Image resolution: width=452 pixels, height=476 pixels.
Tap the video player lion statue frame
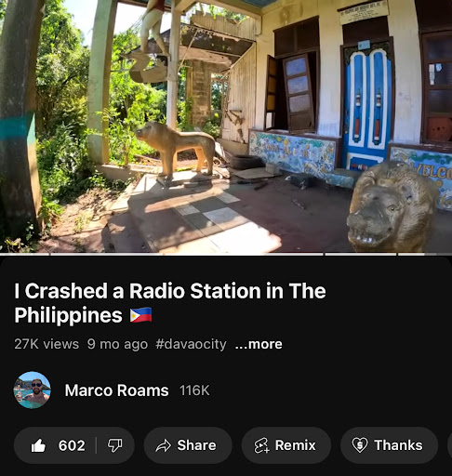pyautogui.click(x=226, y=126)
